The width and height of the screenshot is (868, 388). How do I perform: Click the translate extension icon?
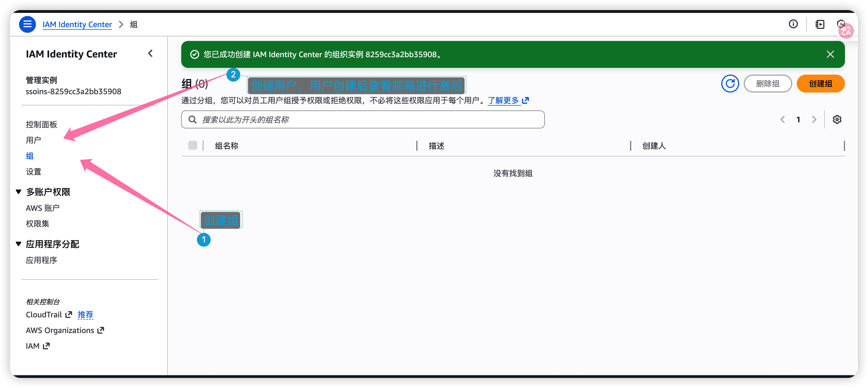pyautogui.click(x=846, y=31)
